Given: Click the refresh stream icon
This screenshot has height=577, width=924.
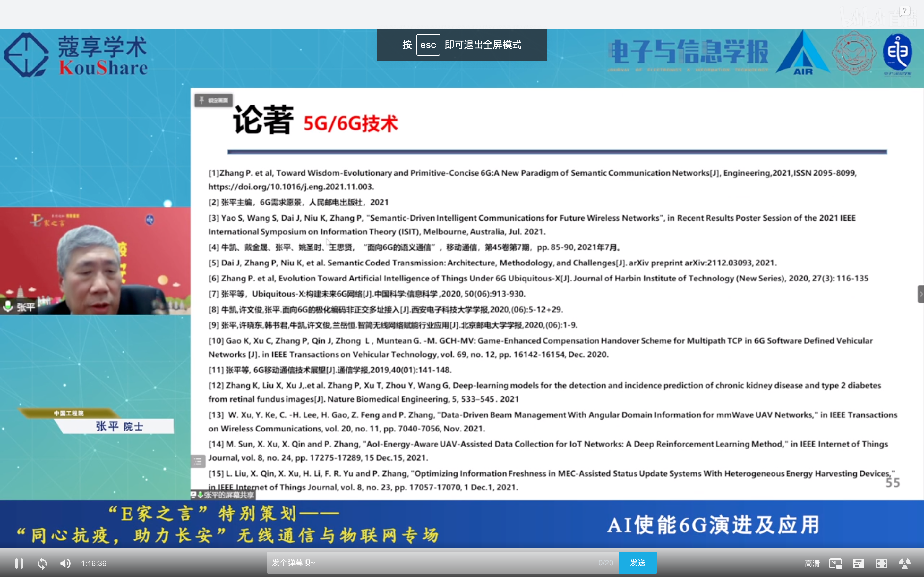Looking at the screenshot, I should click(42, 563).
